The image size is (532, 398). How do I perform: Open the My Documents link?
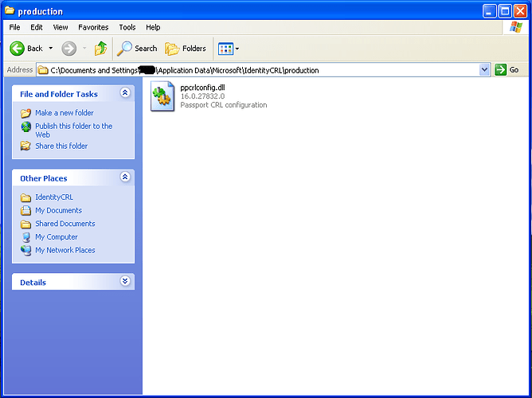coord(58,210)
